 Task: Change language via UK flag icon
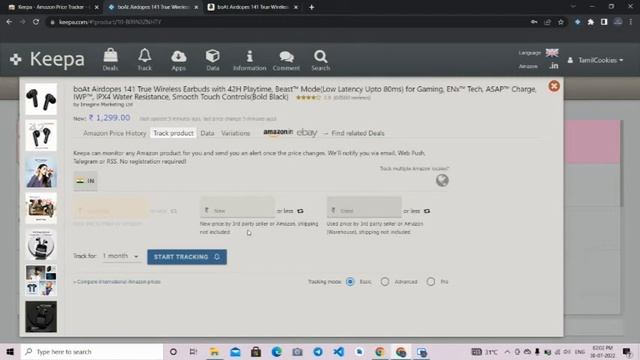click(x=552, y=53)
